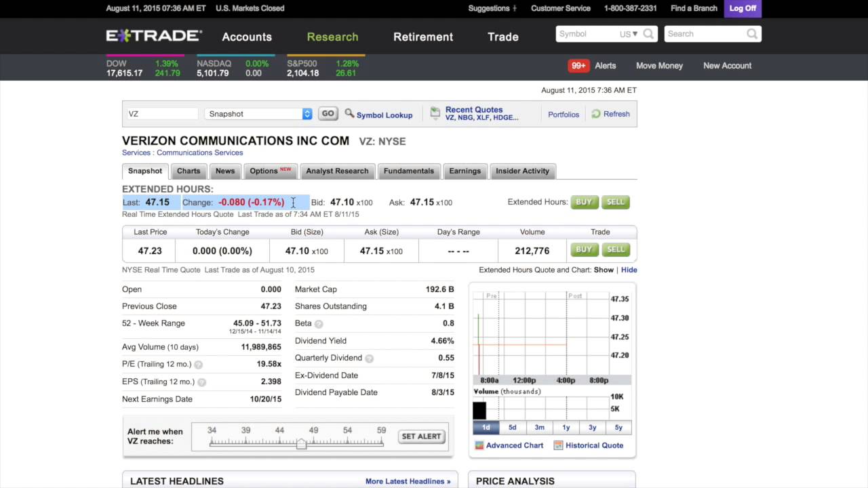The height and width of the screenshot is (488, 868).
Task: Switch to the Fundamentals tab
Action: [x=409, y=171]
